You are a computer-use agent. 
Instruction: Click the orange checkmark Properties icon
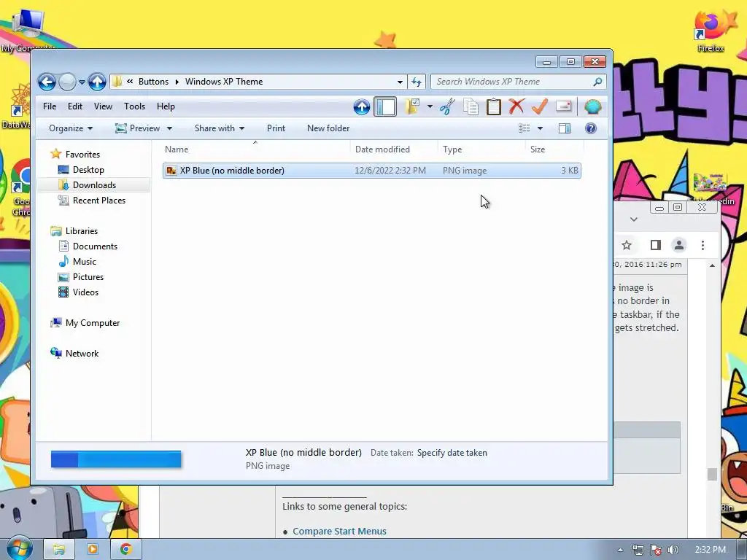(539, 106)
